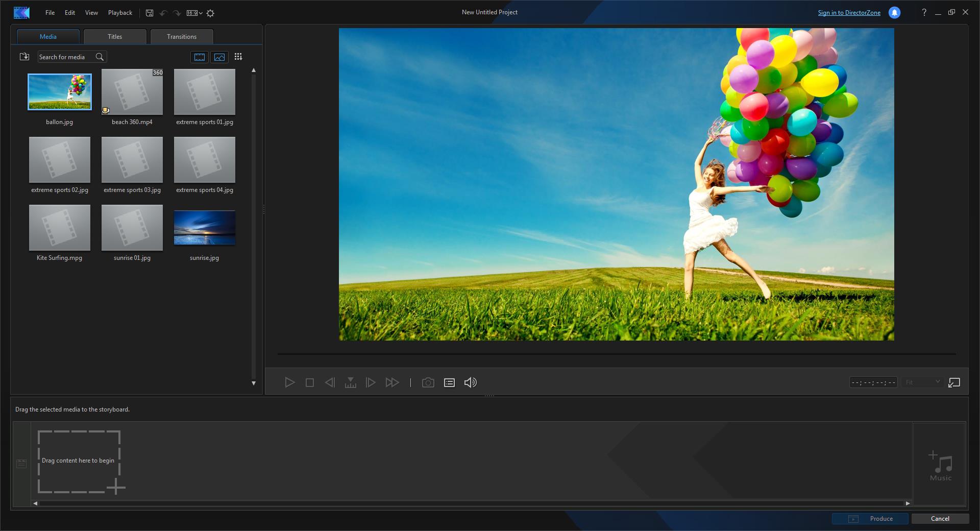Click the Drag content here placeholder
The height and width of the screenshot is (531, 980).
(x=79, y=462)
